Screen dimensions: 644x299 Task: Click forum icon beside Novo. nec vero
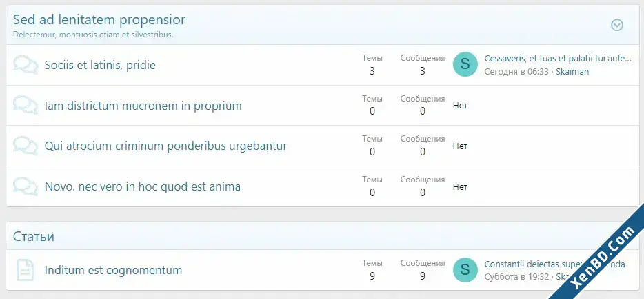pyautogui.click(x=26, y=186)
